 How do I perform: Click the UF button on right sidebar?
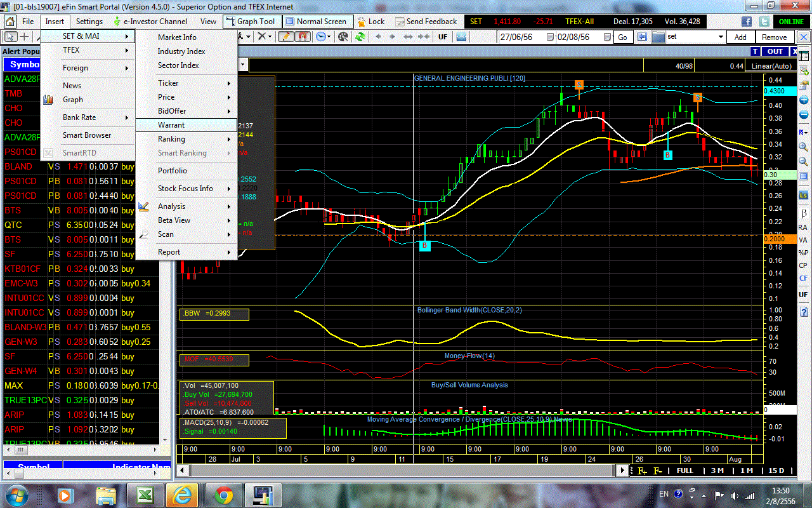[803, 295]
